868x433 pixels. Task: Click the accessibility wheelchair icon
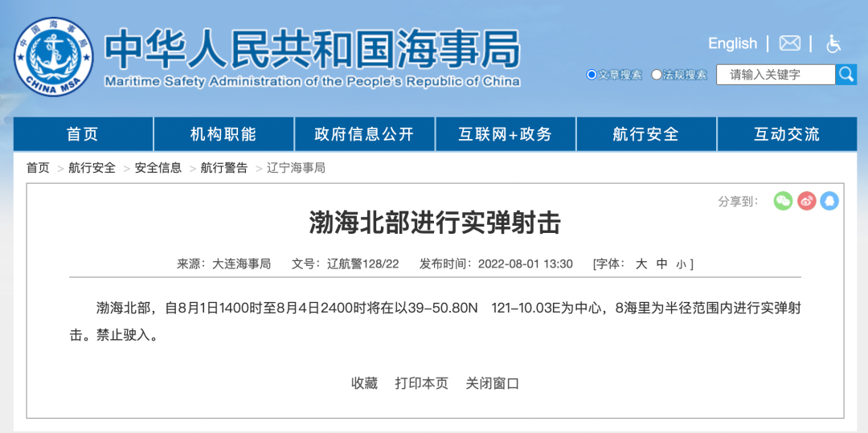[x=833, y=43]
